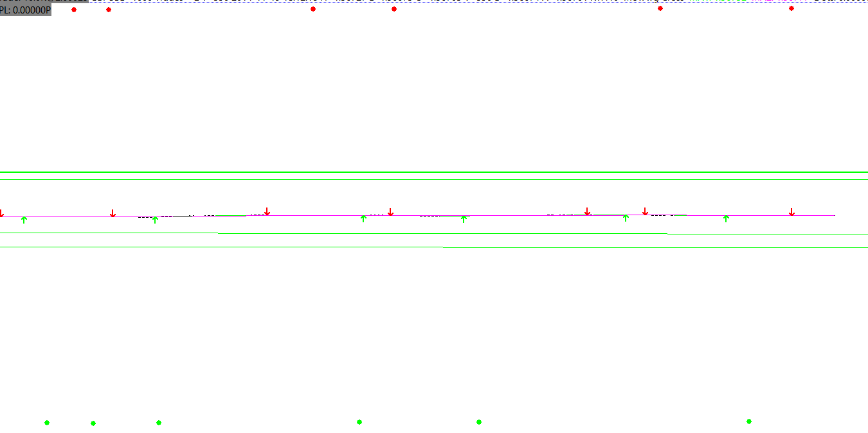
Task: Click the rightmost red down arrow signal
Action: (791, 212)
